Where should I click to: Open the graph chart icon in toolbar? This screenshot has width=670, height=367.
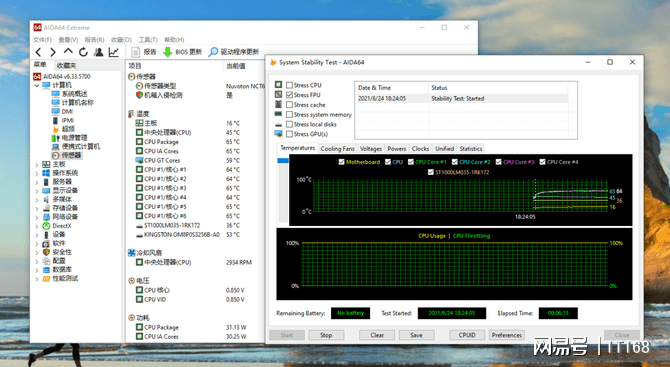pyautogui.click(x=114, y=52)
